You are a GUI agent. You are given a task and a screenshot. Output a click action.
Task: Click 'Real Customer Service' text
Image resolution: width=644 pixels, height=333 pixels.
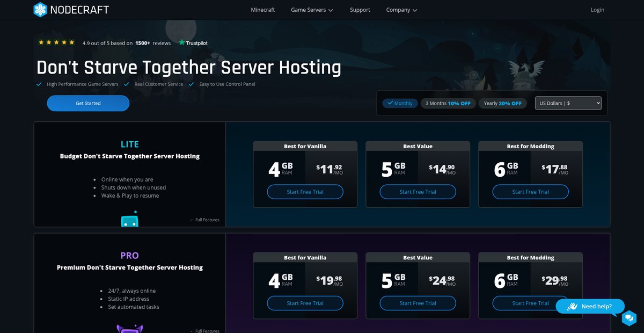[x=159, y=84]
